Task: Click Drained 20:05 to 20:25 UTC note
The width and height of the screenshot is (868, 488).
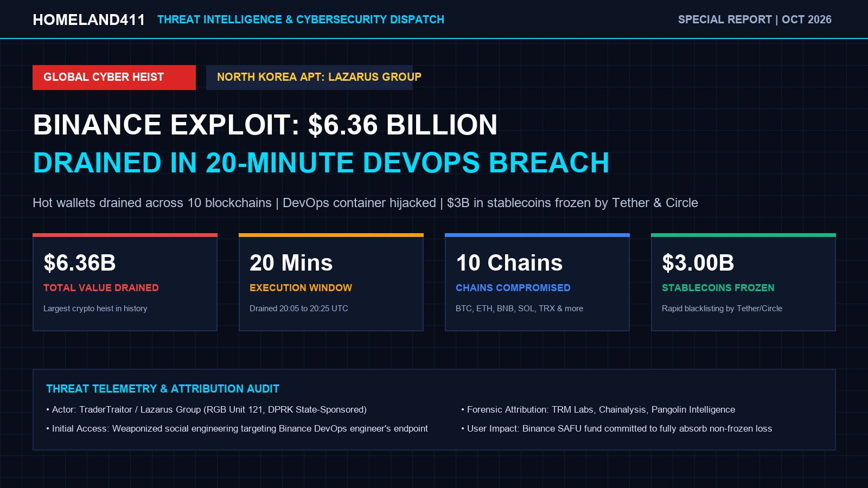Action: (299, 309)
